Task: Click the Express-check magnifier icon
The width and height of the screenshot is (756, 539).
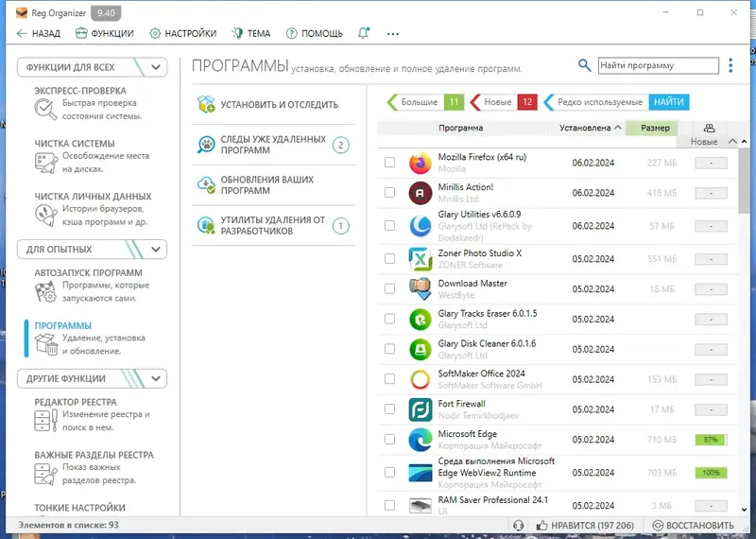Action: coord(45,109)
